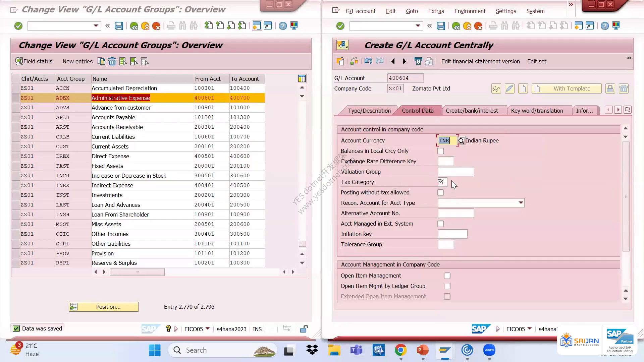Open the command field dropdown in left window
Image resolution: width=644 pixels, height=362 pixels.
coord(96,26)
